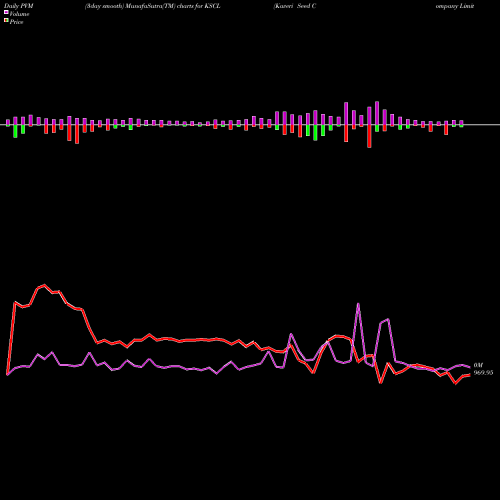
Task: Click the Volume legend color swatch
Action: pyautogui.click(x=6, y=12)
